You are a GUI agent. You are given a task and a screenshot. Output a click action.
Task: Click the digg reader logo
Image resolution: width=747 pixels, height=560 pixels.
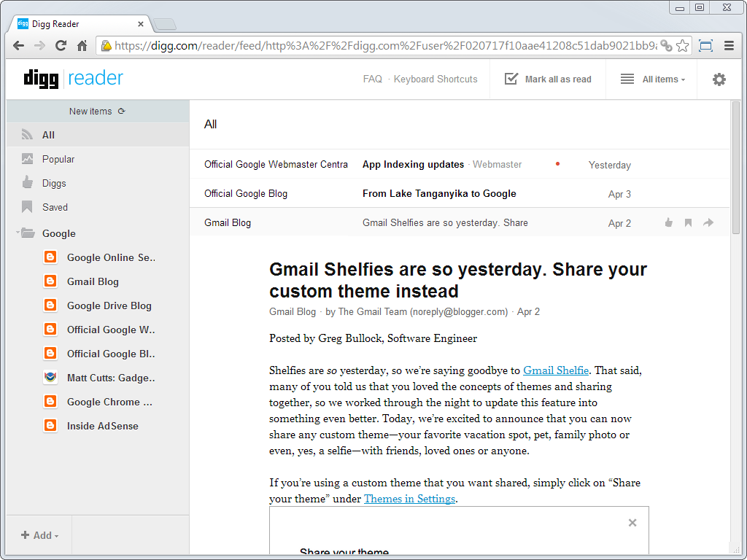pos(74,79)
